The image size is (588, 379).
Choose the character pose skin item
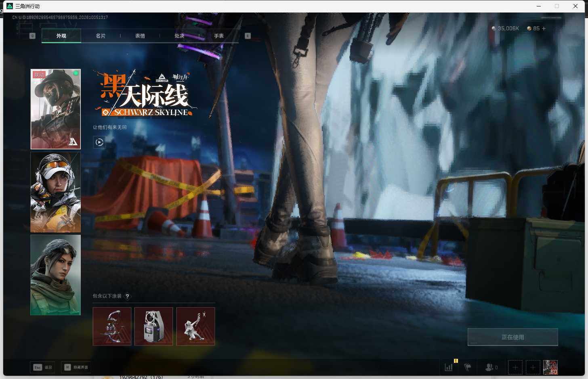point(196,326)
